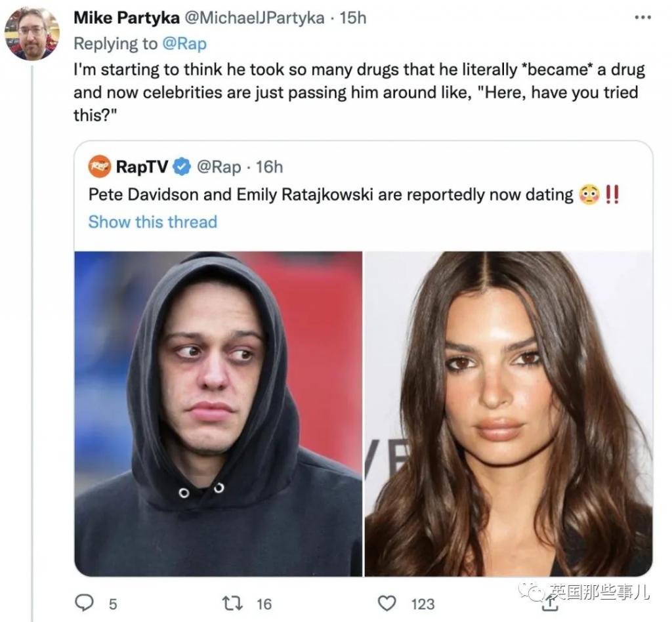Click @Rap in the Replying to line
This screenshot has height=622, width=672.
(x=184, y=43)
